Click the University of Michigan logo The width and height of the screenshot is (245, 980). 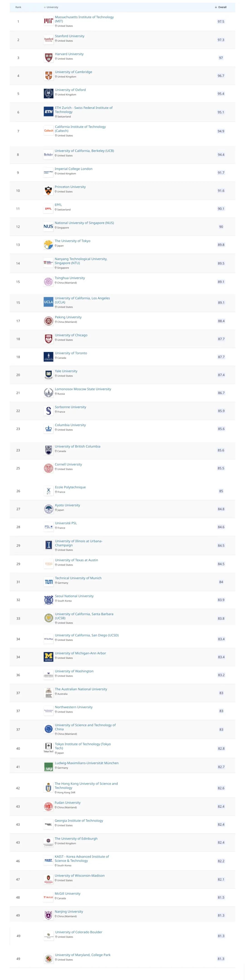click(48, 657)
